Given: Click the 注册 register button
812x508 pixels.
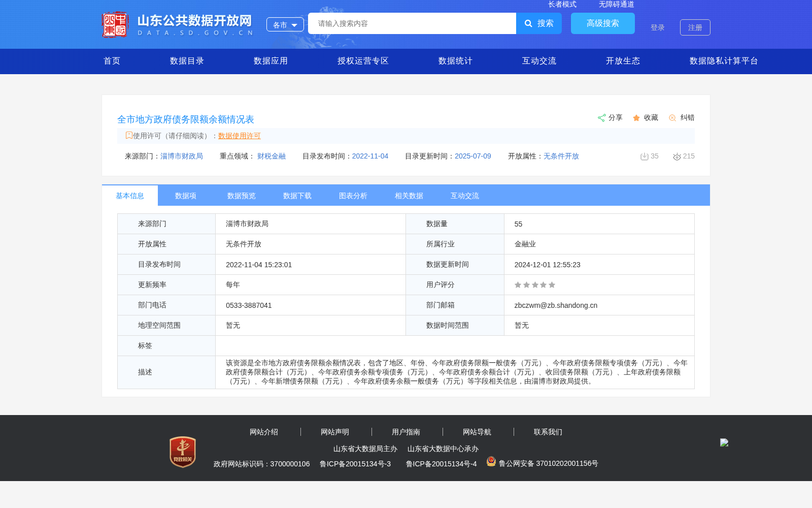Looking at the screenshot, I should point(695,27).
